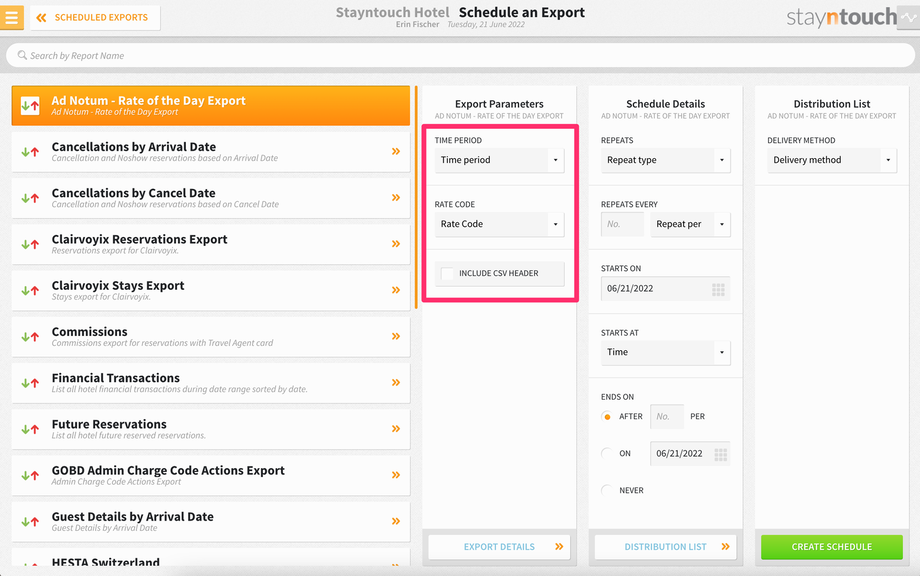Open the Financial Transactions export row
The width and height of the screenshot is (920, 576).
[211, 383]
